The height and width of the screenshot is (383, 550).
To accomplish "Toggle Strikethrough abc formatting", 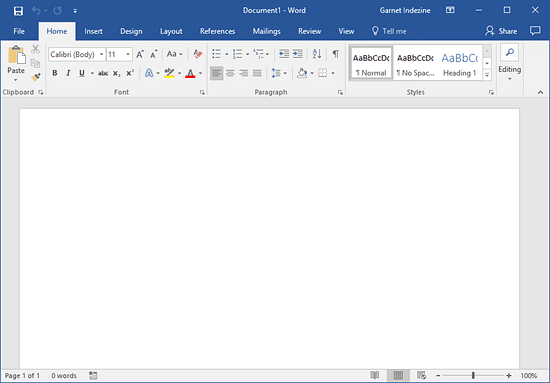I will click(x=103, y=73).
